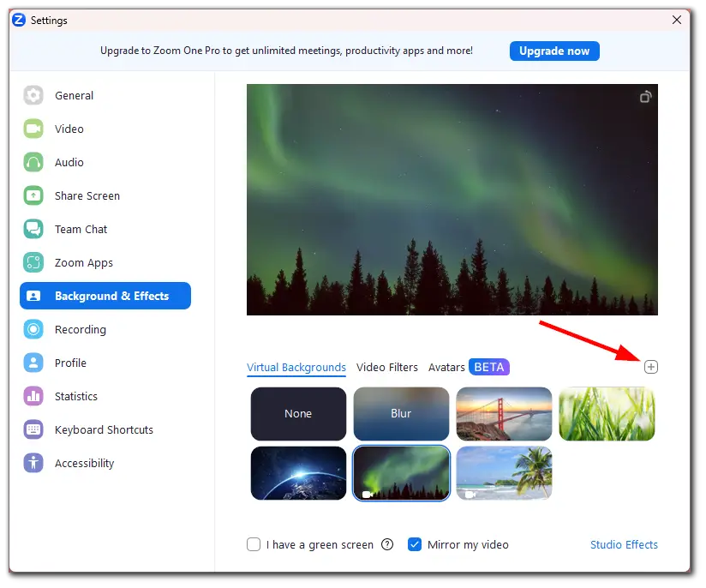Open Share Screen settings section

point(105,195)
